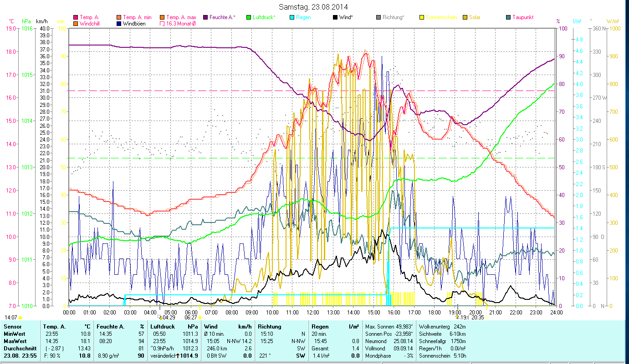Click the Wind* legend label

click(347, 17)
